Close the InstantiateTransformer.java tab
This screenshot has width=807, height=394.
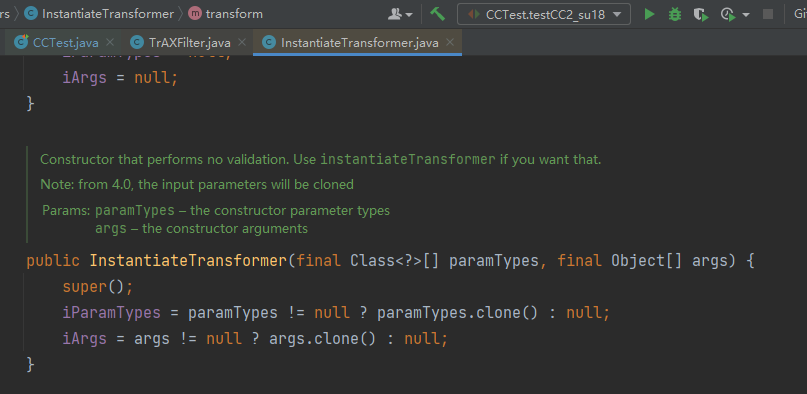(x=450, y=42)
